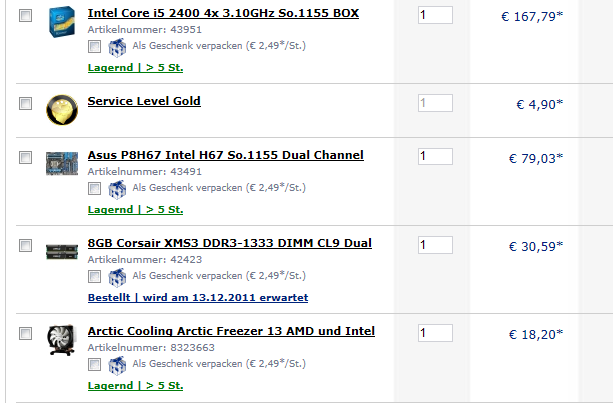Focus quantity field for Arctic Freezer 13
Screen dimensions: 613x403
pyautogui.click(x=436, y=333)
